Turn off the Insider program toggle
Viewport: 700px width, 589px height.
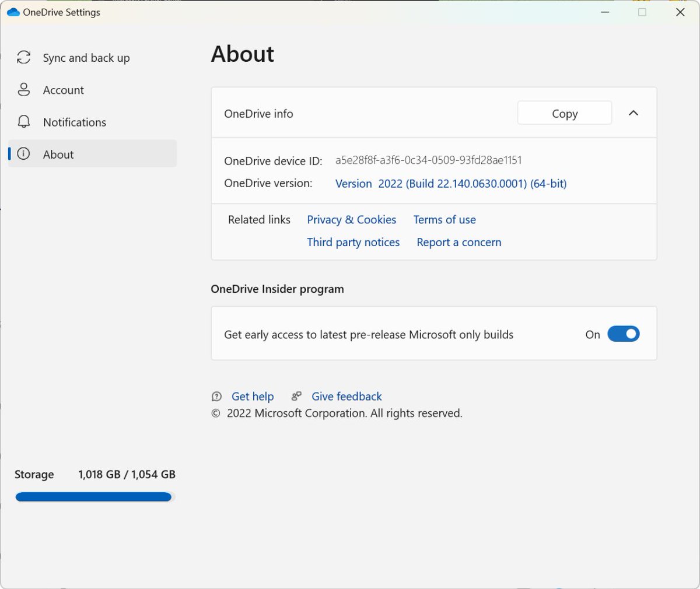pyautogui.click(x=624, y=334)
